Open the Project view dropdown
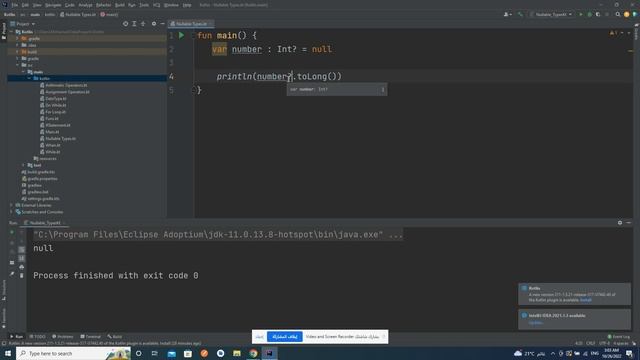This screenshot has height=360, width=640. point(23,24)
